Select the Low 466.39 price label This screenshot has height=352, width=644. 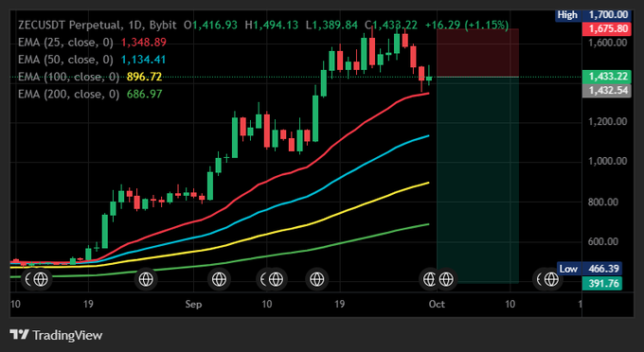589,269
